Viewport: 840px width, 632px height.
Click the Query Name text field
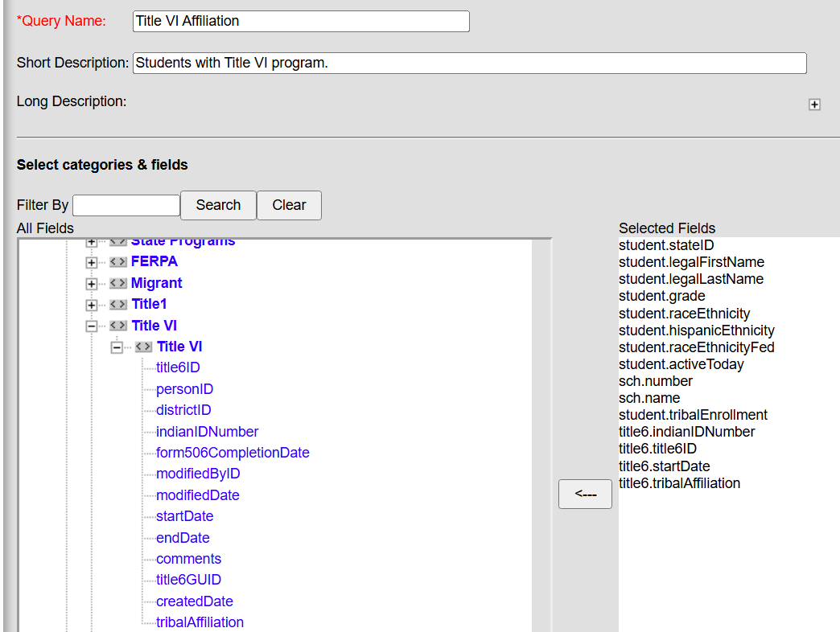coord(300,21)
